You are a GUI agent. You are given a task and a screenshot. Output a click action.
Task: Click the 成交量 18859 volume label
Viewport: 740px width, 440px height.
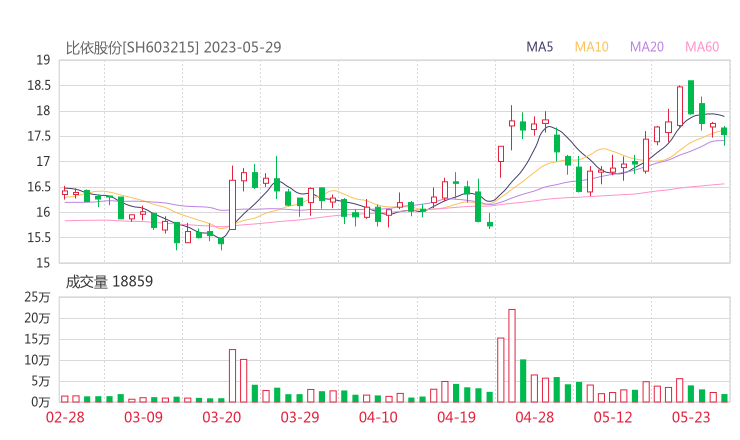[x=109, y=282]
